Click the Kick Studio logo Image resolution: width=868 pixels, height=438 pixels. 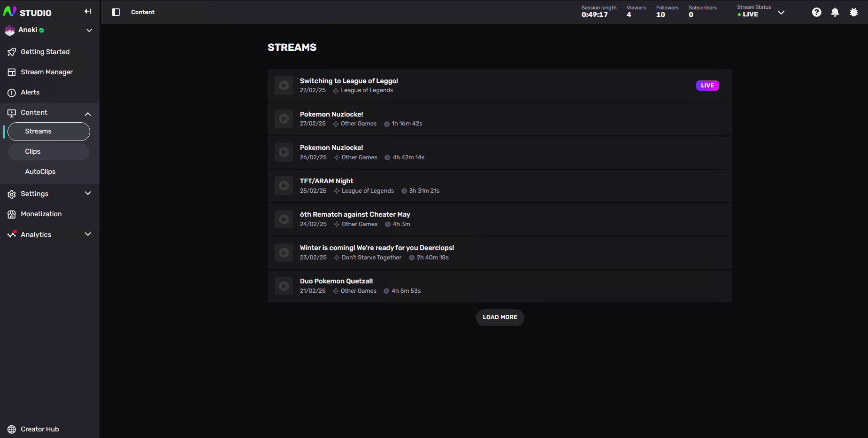27,12
